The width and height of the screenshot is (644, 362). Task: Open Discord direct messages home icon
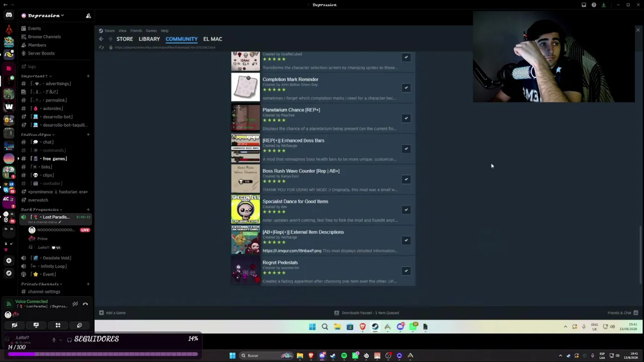[x=9, y=15]
